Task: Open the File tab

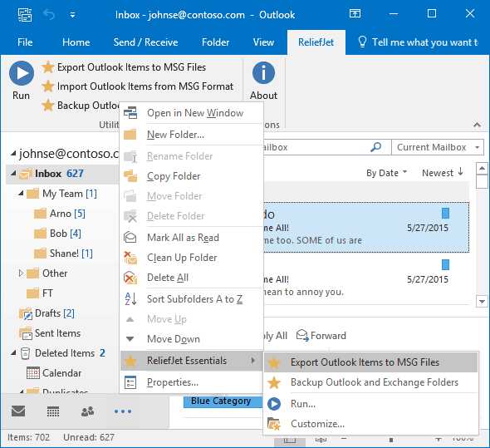Action: (25, 42)
